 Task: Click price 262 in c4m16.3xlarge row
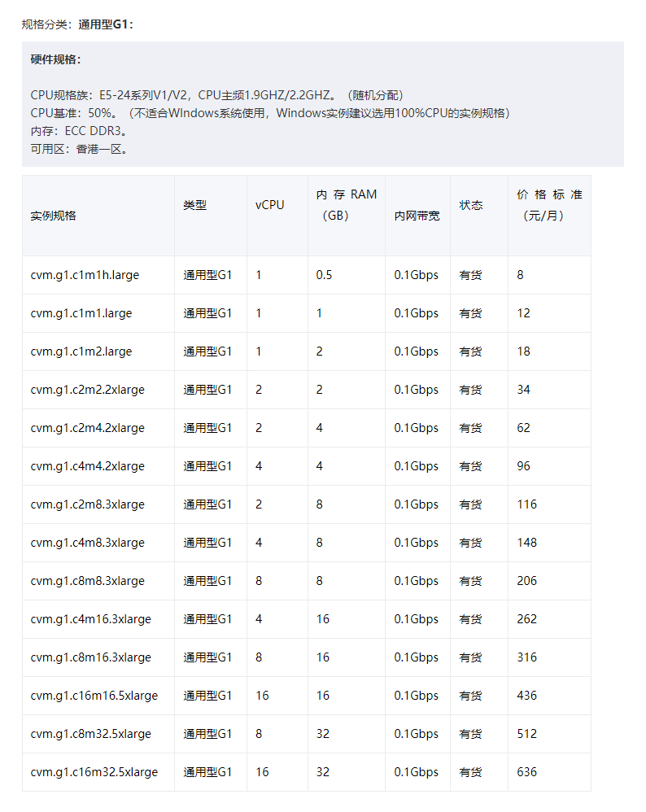click(527, 619)
